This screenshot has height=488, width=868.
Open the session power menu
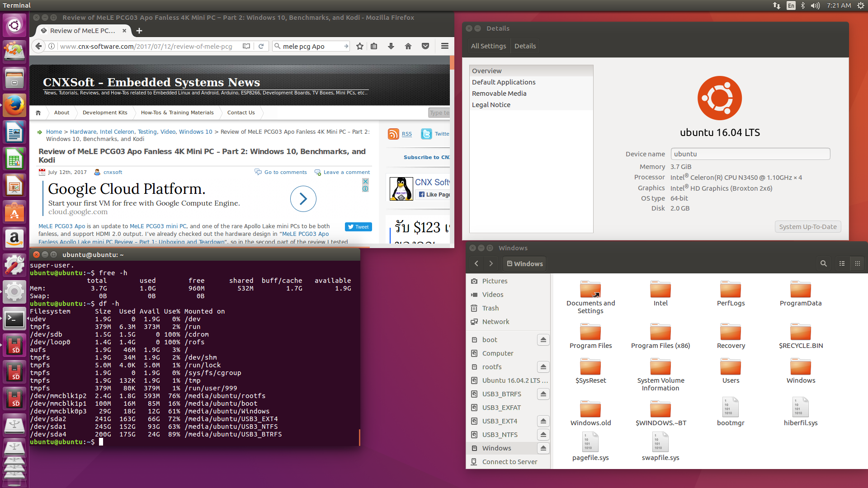[x=860, y=5]
